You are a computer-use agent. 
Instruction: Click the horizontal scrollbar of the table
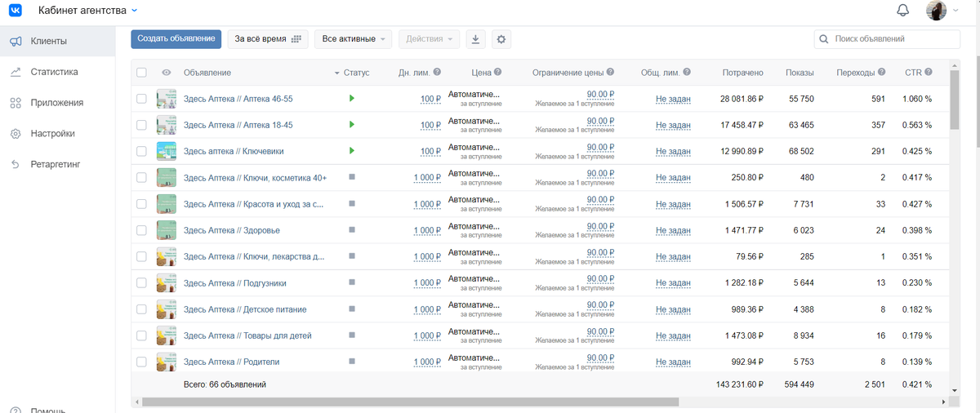tap(411, 402)
